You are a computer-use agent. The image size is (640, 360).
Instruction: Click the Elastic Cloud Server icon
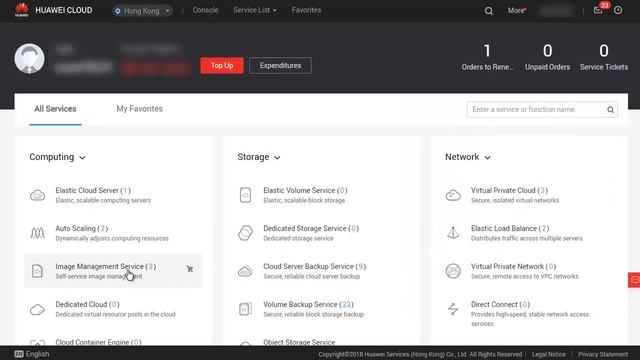click(x=38, y=195)
